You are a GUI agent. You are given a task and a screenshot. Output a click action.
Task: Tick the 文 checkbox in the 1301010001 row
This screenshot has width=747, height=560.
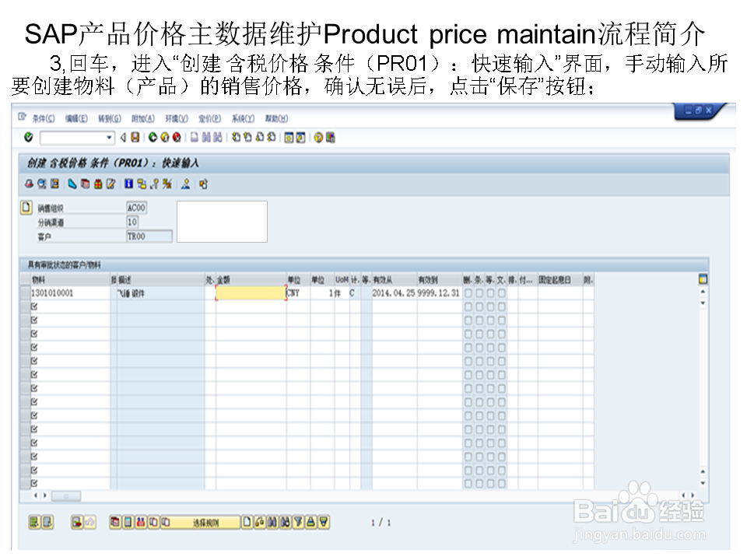502,293
